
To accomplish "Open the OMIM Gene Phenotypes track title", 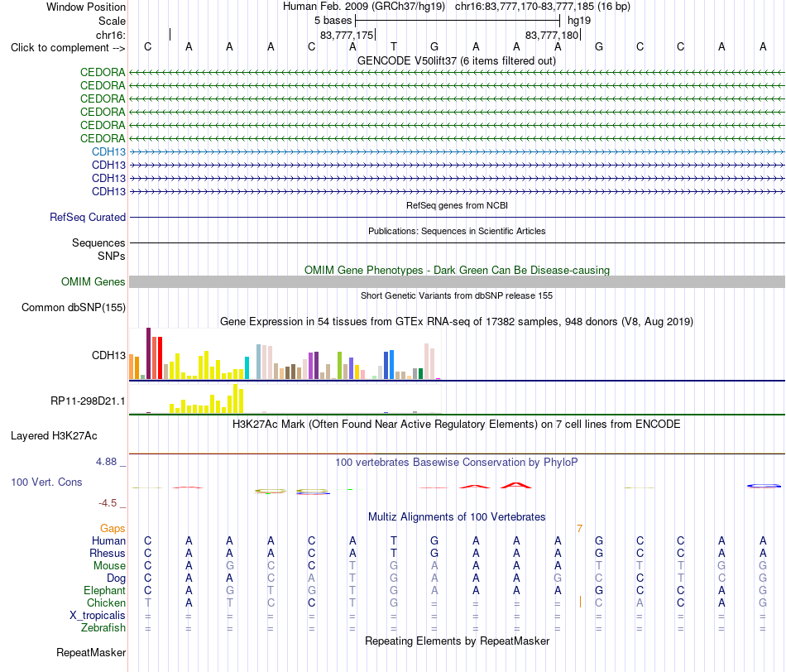I will pyautogui.click(x=457, y=270).
